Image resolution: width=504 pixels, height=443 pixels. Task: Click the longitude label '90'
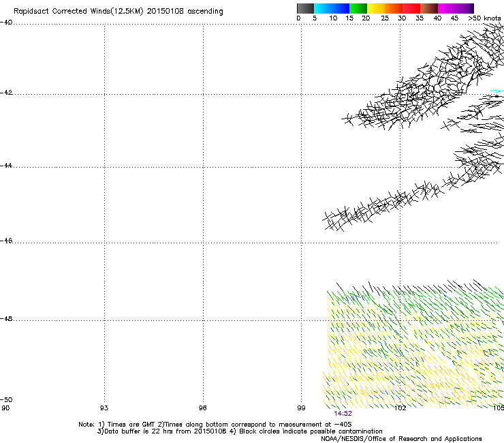(x=5, y=408)
